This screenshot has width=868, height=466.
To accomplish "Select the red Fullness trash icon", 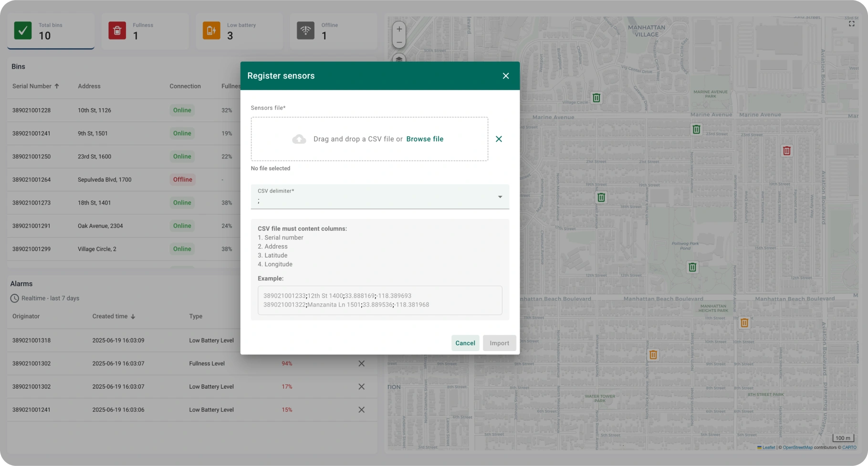I will pyautogui.click(x=117, y=31).
